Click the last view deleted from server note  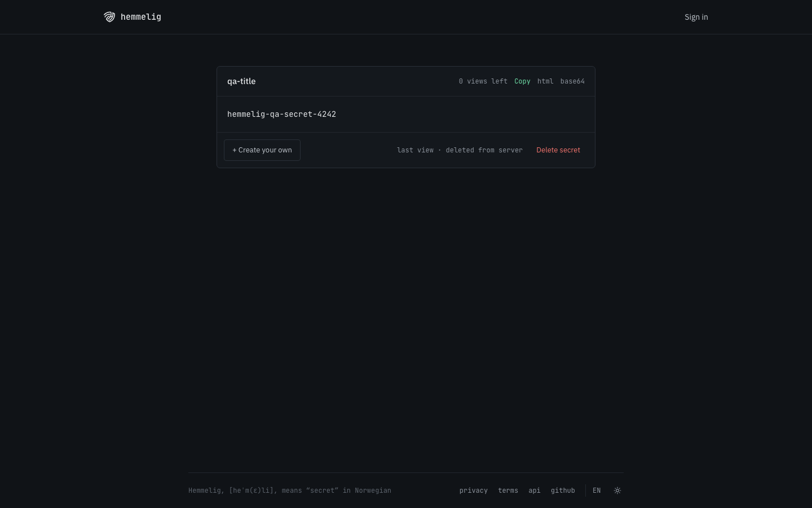(x=460, y=150)
